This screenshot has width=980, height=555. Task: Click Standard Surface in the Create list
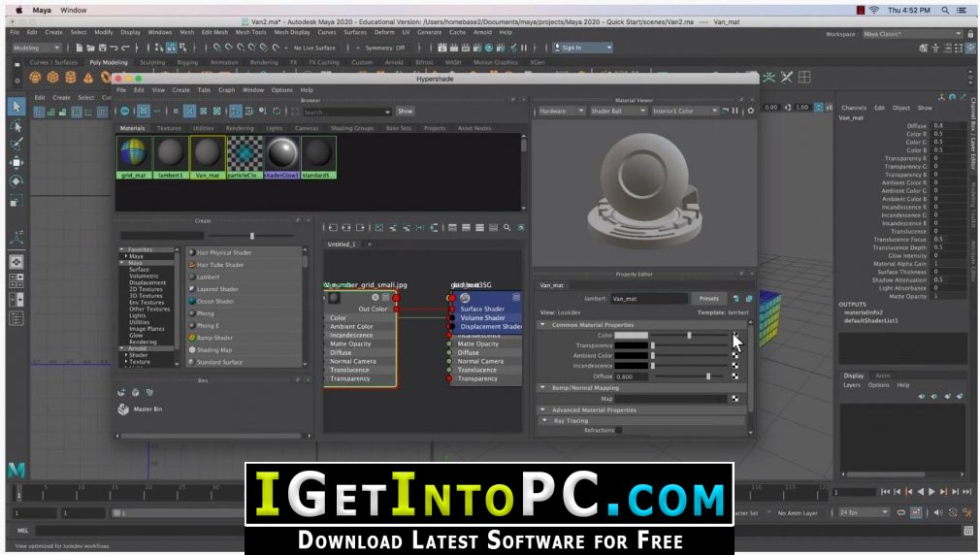pyautogui.click(x=219, y=362)
